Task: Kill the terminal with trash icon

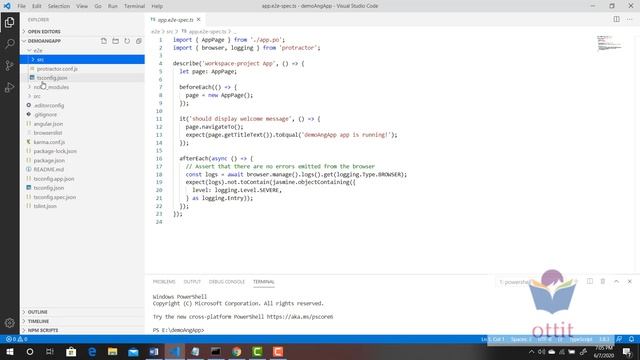Action: pos(603,281)
